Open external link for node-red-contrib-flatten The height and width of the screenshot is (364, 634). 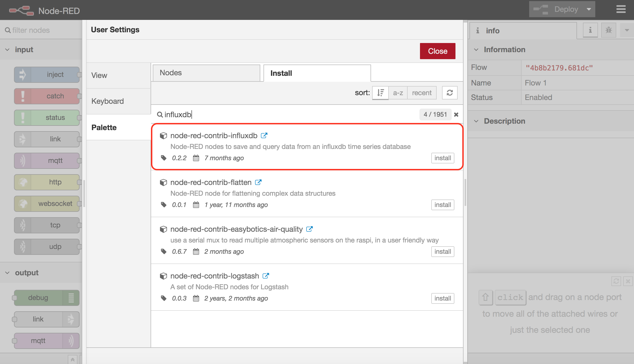pos(258,182)
